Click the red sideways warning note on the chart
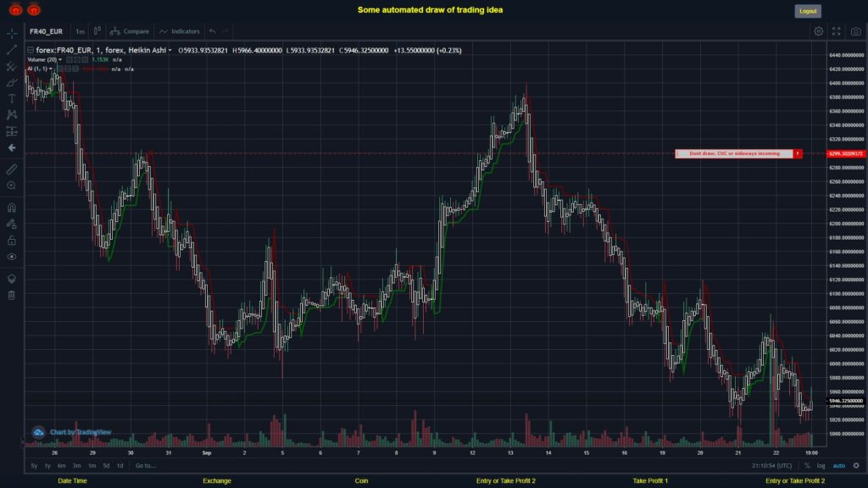The image size is (868, 488). [x=736, y=153]
